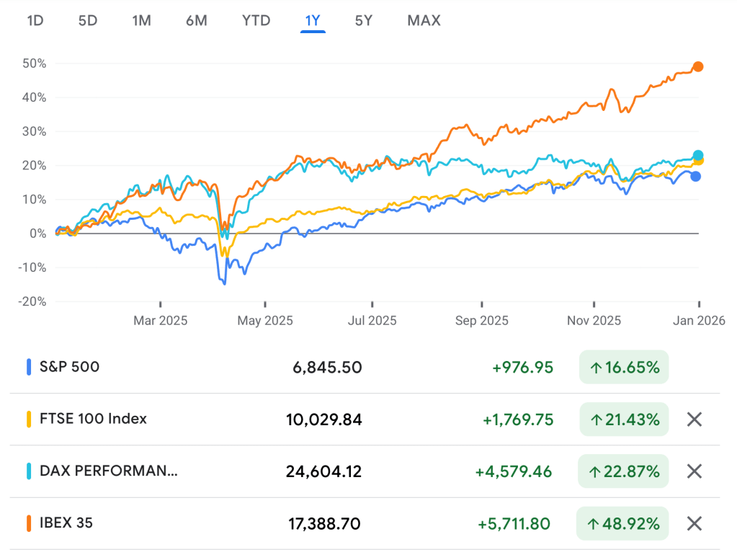Show the MAX time range
The width and height of the screenshot is (737, 560).
click(x=424, y=20)
